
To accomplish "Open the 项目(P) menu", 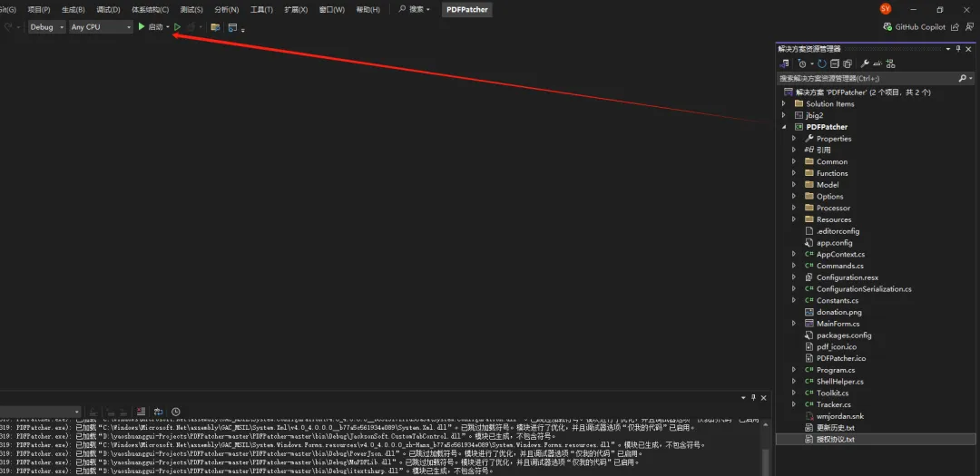I will click(39, 9).
